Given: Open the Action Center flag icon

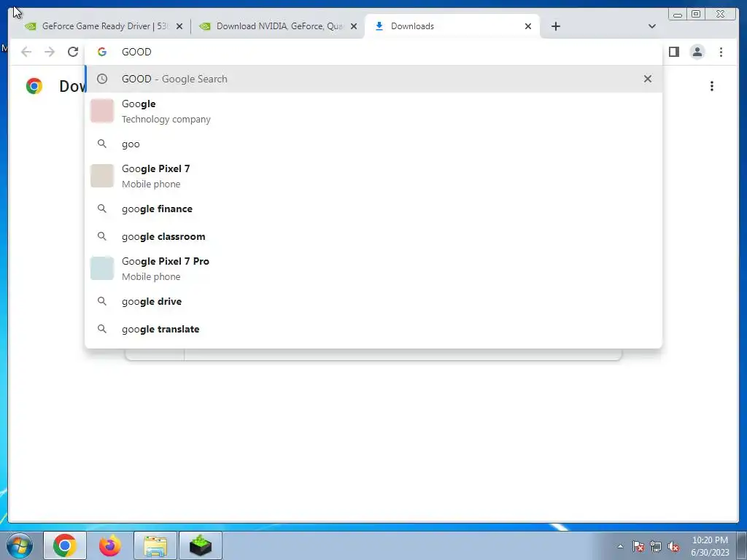Looking at the screenshot, I should [x=638, y=546].
